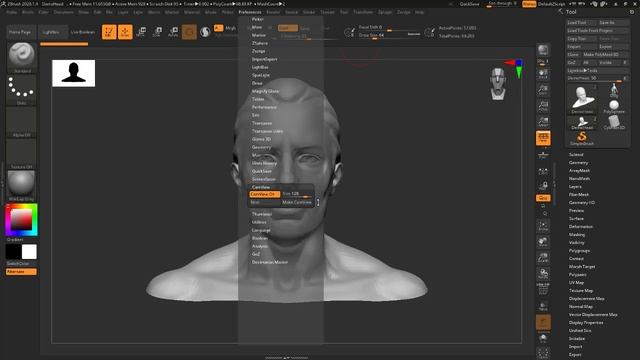The width and height of the screenshot is (640, 360).
Task: Pick a color in the color picker square
Action: [x=21, y=220]
